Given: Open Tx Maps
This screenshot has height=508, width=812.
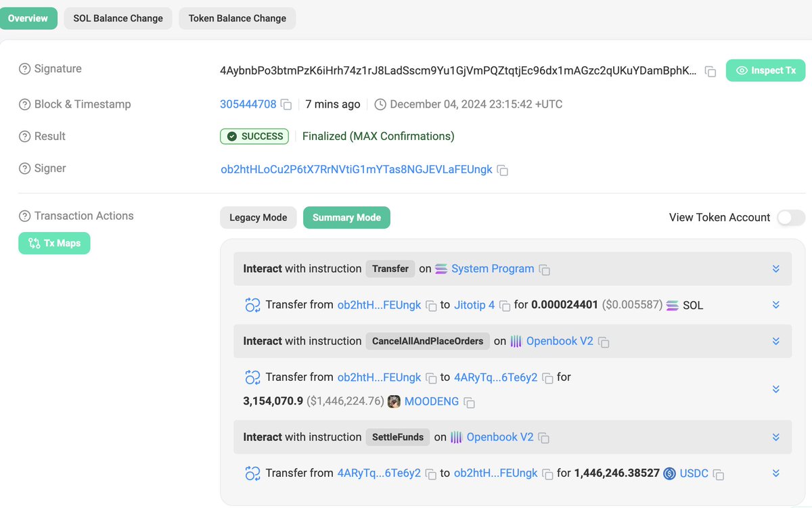Looking at the screenshot, I should (54, 244).
